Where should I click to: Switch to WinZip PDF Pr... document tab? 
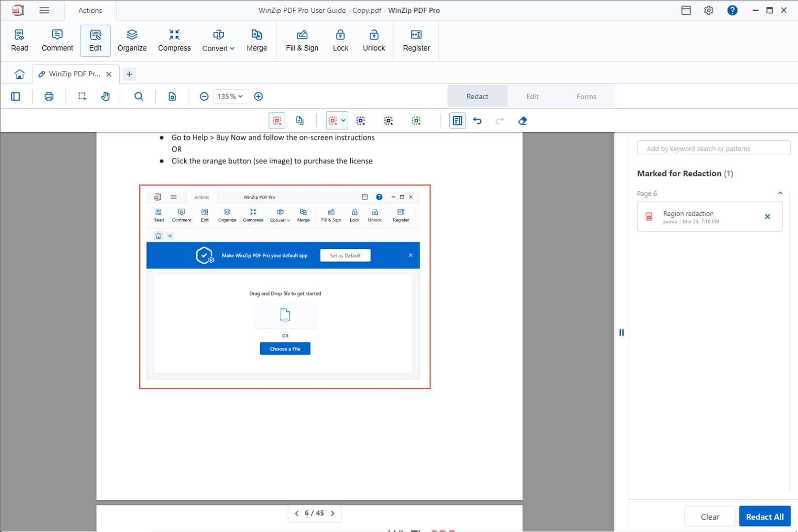coord(74,74)
